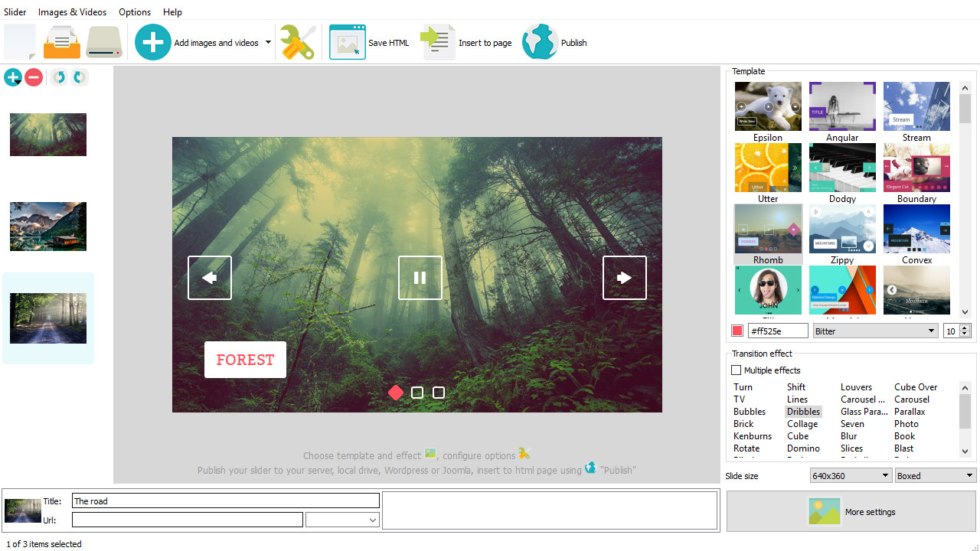Pause slideshow with center pause button
The height and width of the screenshot is (551, 980).
tap(420, 278)
